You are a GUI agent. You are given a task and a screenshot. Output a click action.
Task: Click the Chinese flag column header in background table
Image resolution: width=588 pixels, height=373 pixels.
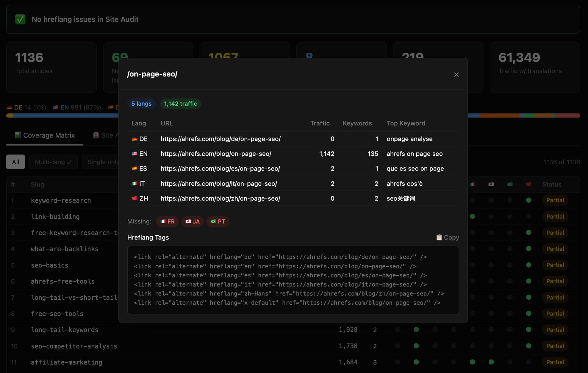coord(528,184)
